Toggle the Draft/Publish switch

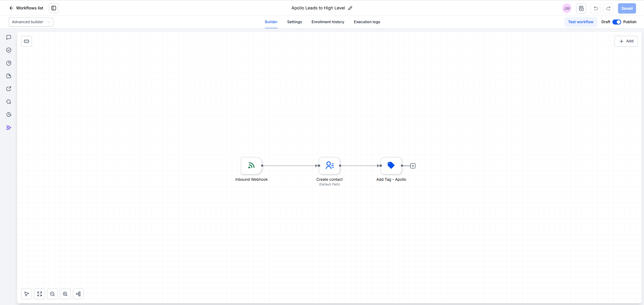click(x=617, y=22)
